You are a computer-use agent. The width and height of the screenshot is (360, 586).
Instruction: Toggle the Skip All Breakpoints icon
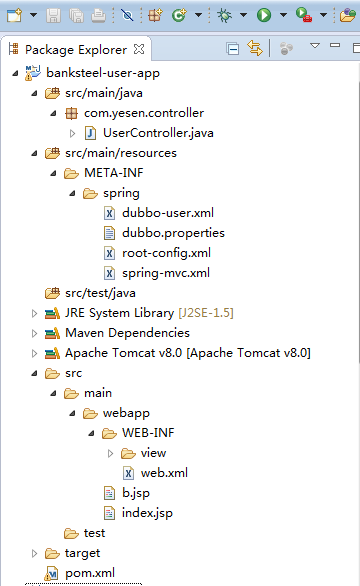[x=127, y=15]
